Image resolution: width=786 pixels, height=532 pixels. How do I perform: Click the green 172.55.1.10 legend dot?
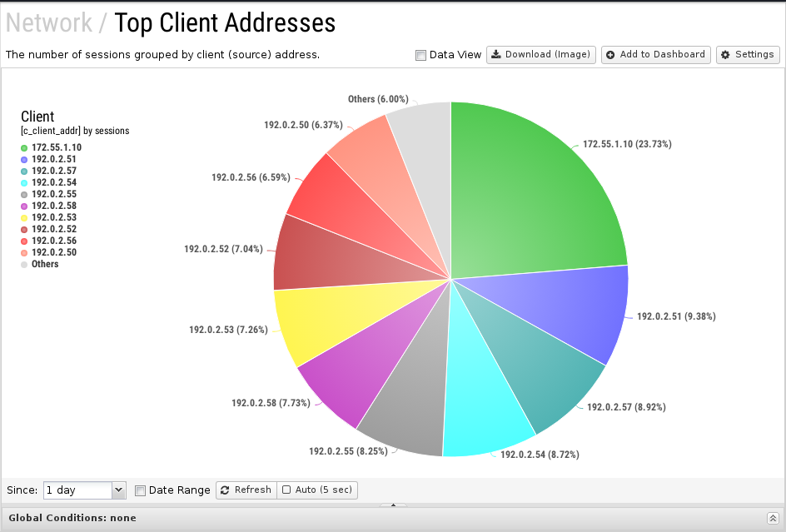click(x=24, y=148)
